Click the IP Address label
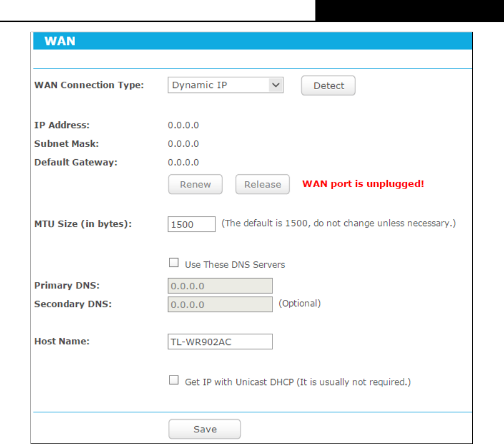 click(x=62, y=125)
